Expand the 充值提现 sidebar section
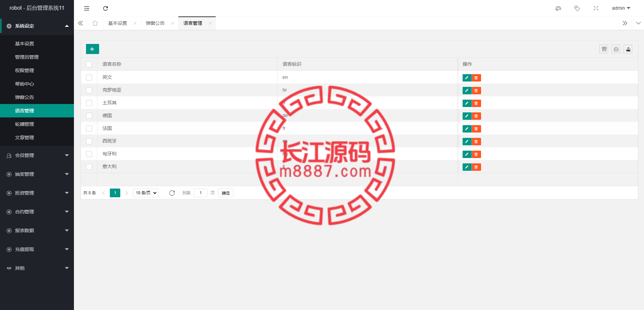Viewport: 644px width, 310px height. coord(37,249)
